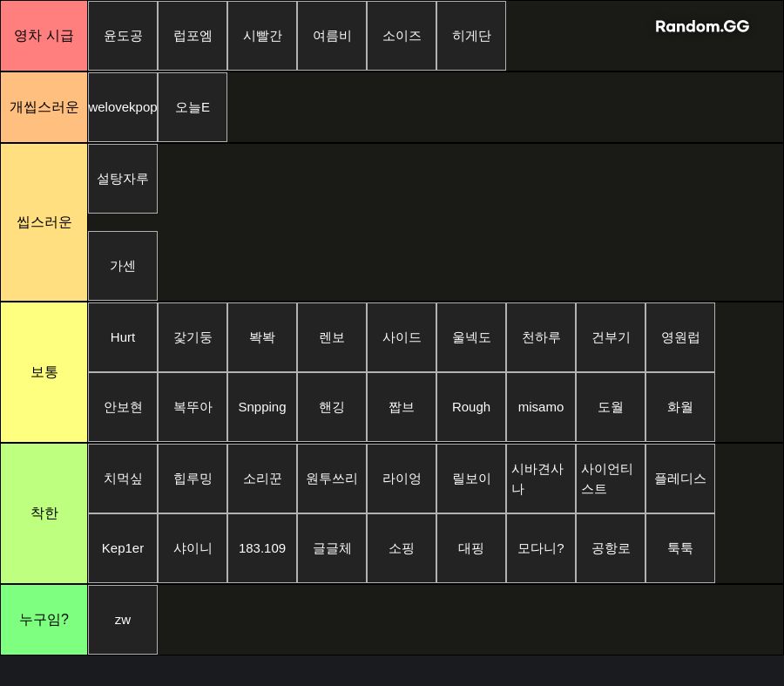Select the Snpping tile
This screenshot has height=686, width=784.
coord(262,407)
